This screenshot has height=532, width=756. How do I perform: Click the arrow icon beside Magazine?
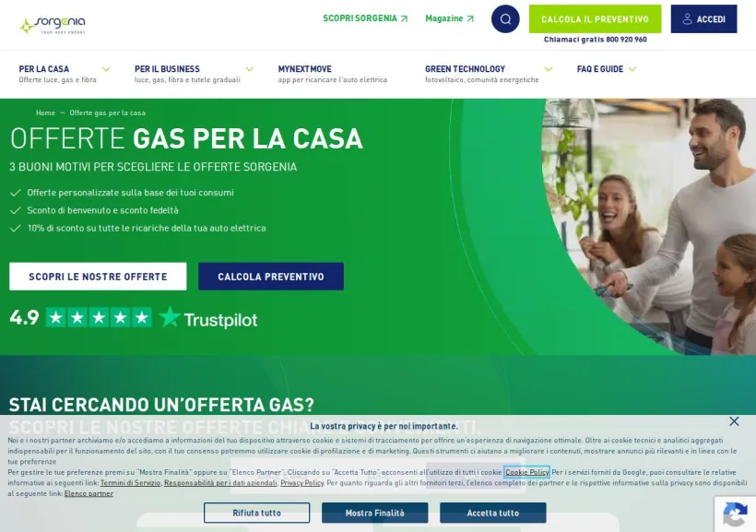[470, 18]
